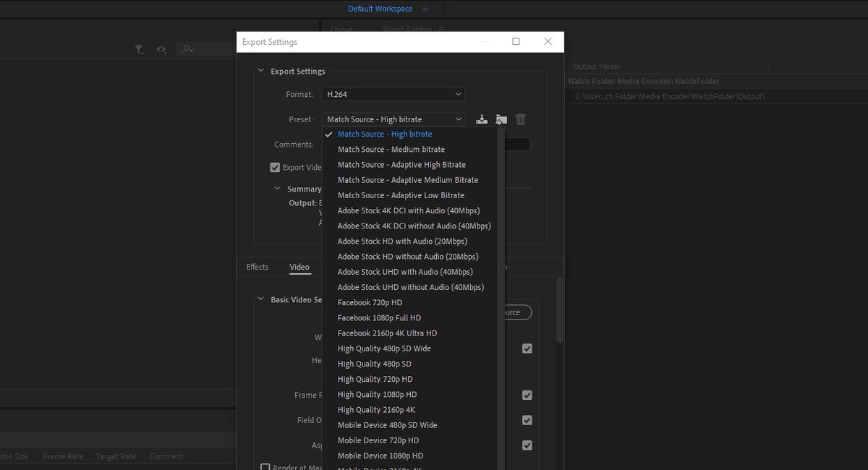868x470 pixels.
Task: Delete the selected preset via trash icon
Action: click(x=520, y=119)
